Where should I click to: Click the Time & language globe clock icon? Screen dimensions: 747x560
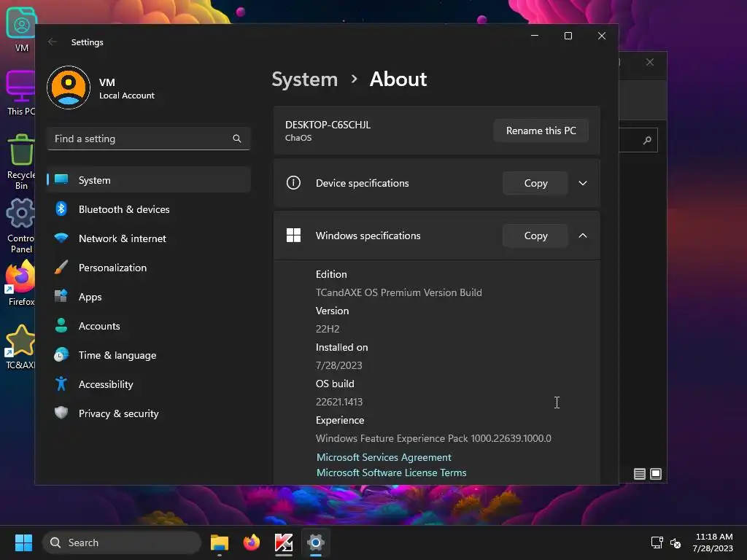(61, 355)
